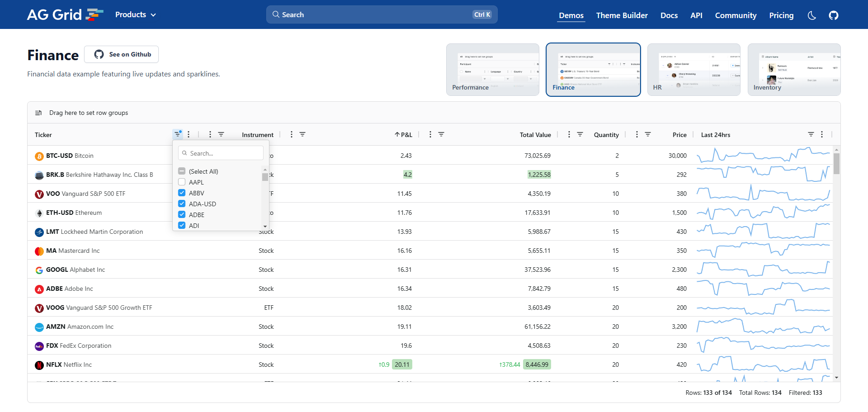The height and width of the screenshot is (412, 868).
Task: Open the P&L column menu dots
Action: point(292,134)
